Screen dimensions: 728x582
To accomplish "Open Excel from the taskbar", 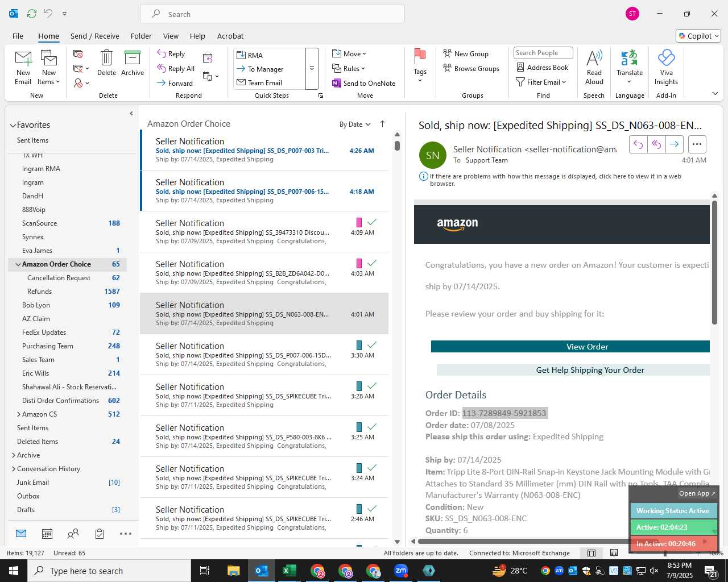I will click(289, 571).
